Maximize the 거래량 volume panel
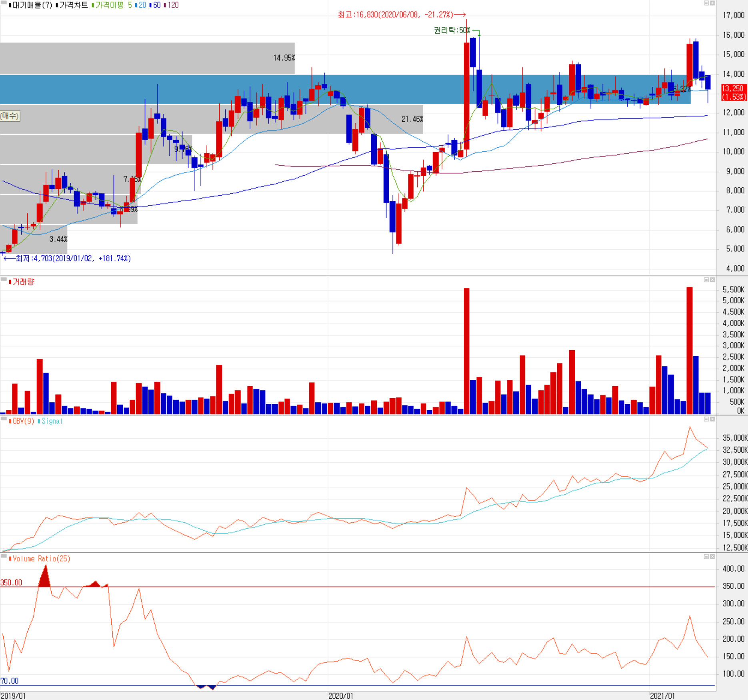Image resolution: width=748 pixels, height=700 pixels. click(706, 280)
